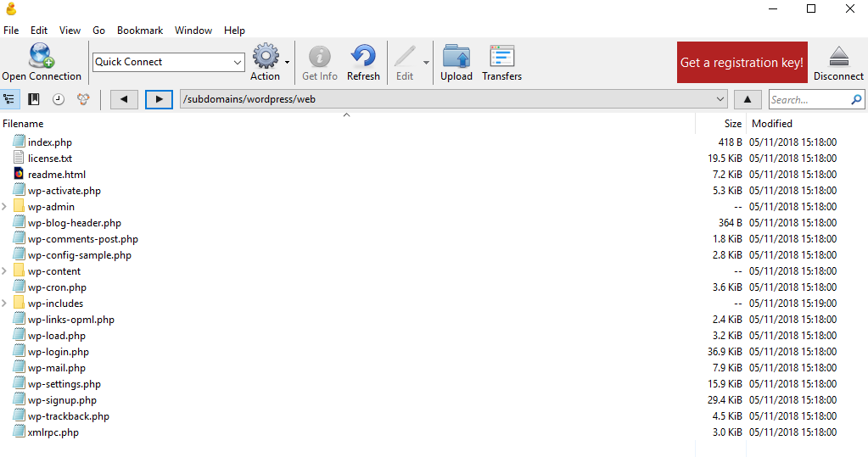
Task: Open the Bookmark menu
Action: (x=140, y=31)
